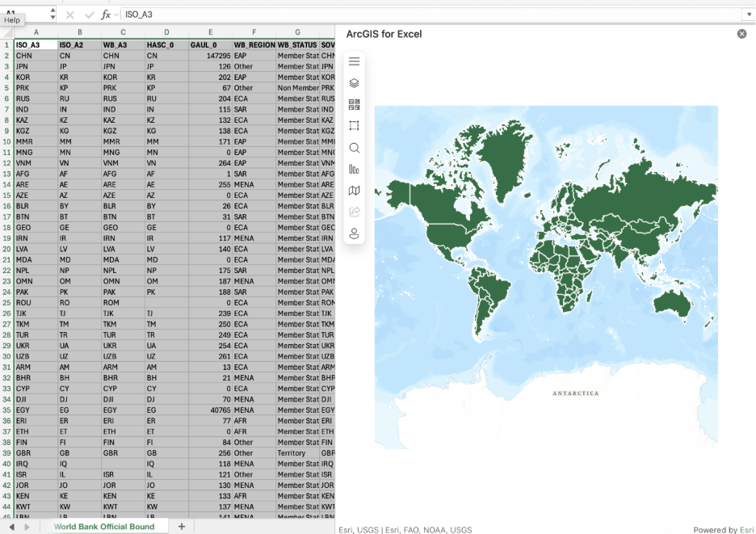Open the bar chart analysis tool
Viewport: 756px width, 534px height.
[354, 170]
